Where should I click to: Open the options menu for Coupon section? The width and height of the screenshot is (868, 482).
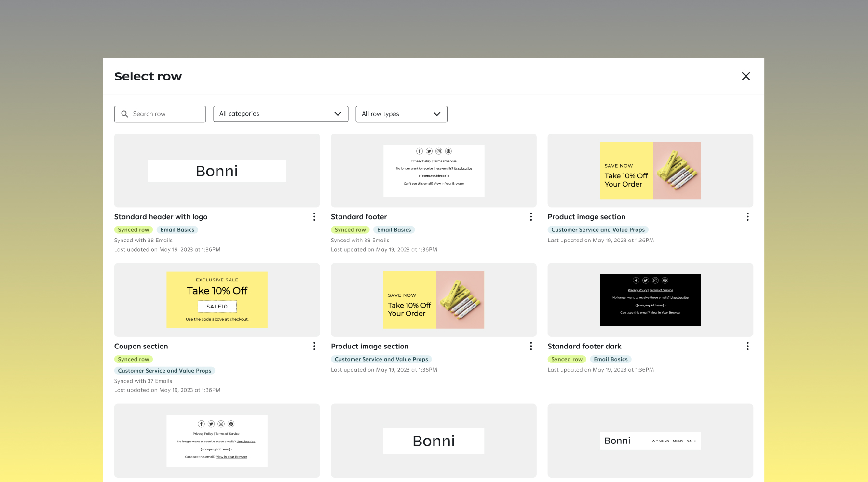pyautogui.click(x=314, y=346)
